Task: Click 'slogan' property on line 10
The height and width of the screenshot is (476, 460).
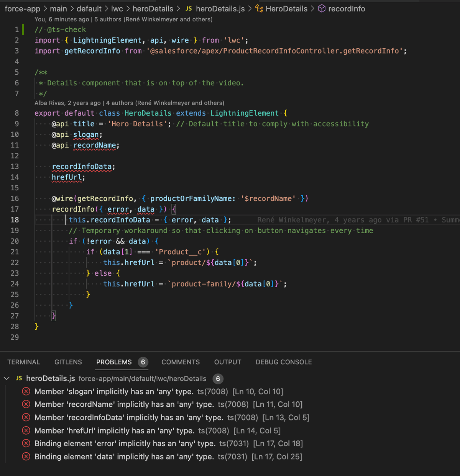Action: point(86,134)
